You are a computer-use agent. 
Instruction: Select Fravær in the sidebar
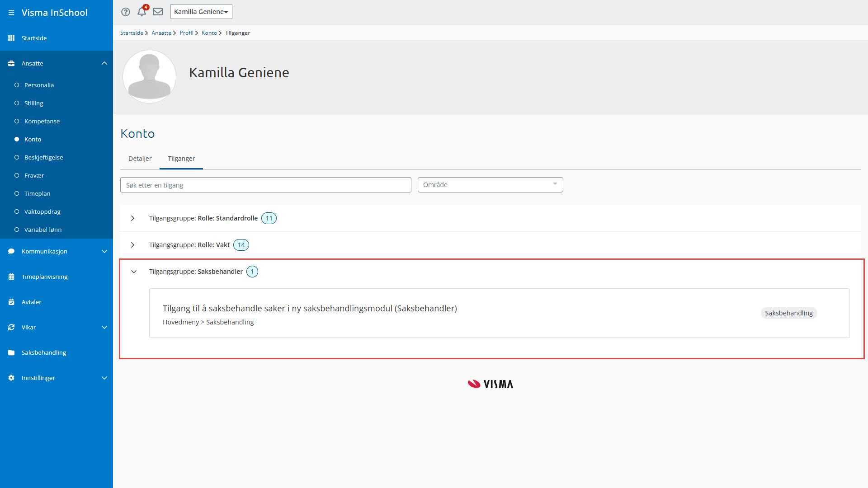tap(34, 175)
